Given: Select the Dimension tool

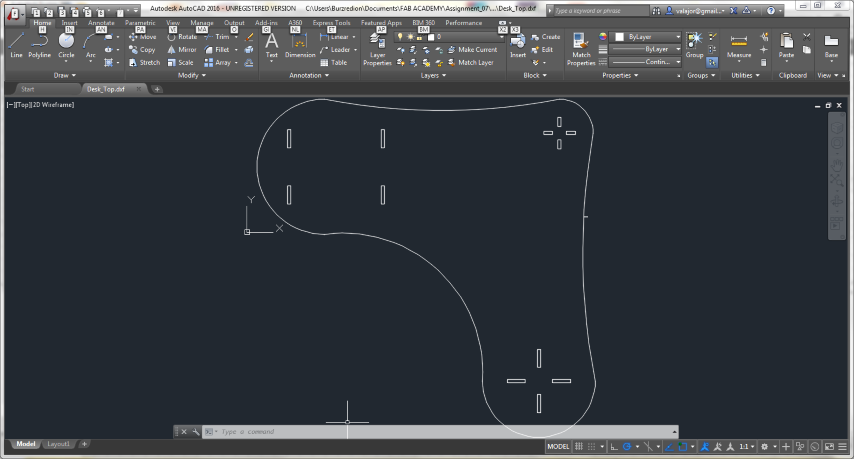Looking at the screenshot, I should pyautogui.click(x=300, y=45).
